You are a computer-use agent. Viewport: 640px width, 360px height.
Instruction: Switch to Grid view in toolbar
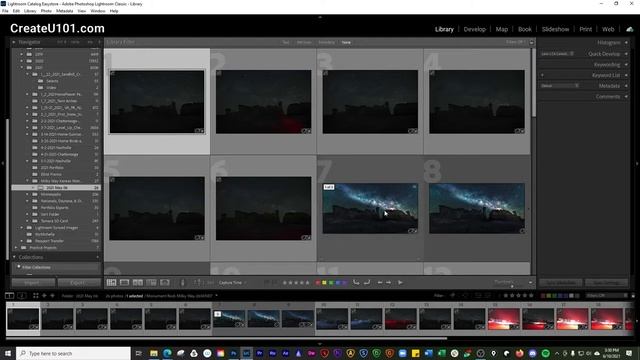111,282
